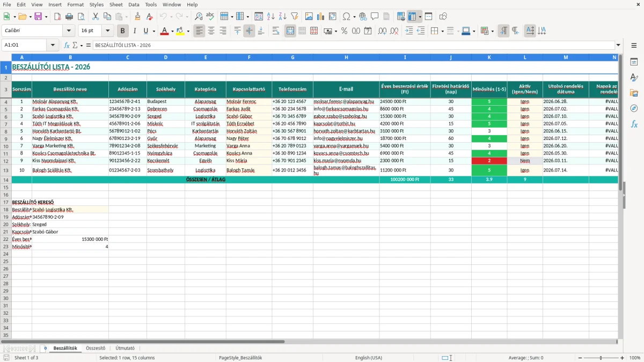The image size is (644, 362).
Task: Sort descending Z to A
Action: pos(282,17)
